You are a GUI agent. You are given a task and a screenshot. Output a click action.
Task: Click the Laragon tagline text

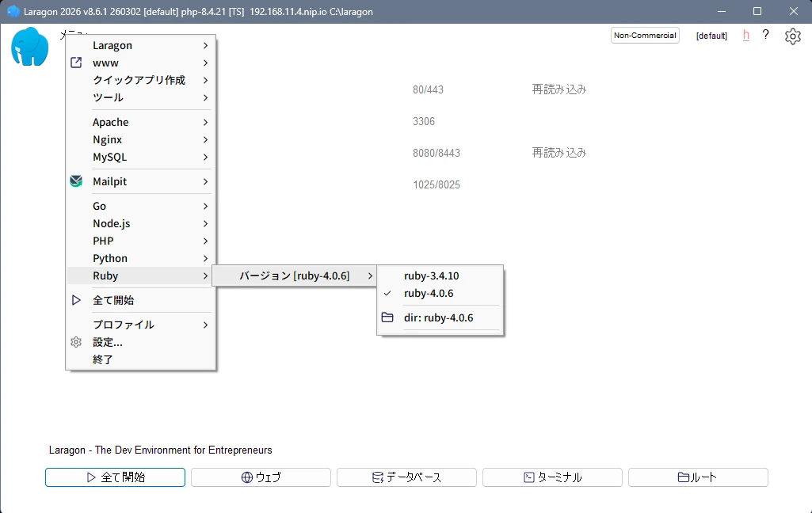click(161, 450)
